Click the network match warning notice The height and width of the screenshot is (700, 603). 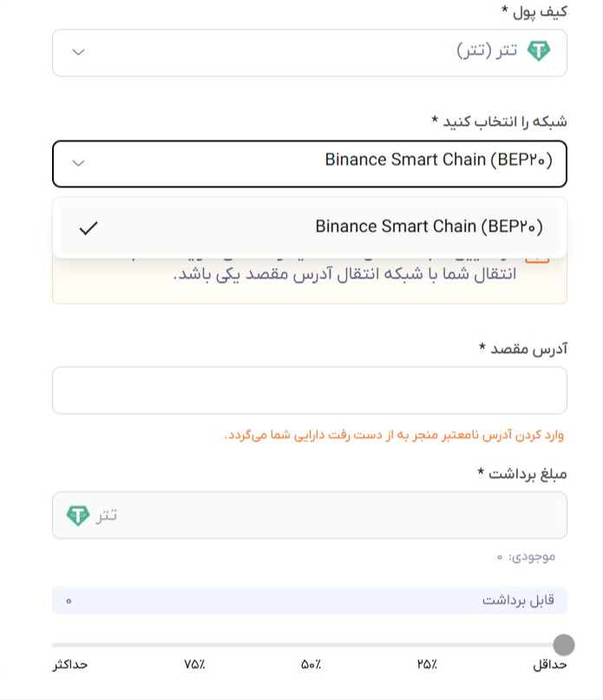point(310,279)
